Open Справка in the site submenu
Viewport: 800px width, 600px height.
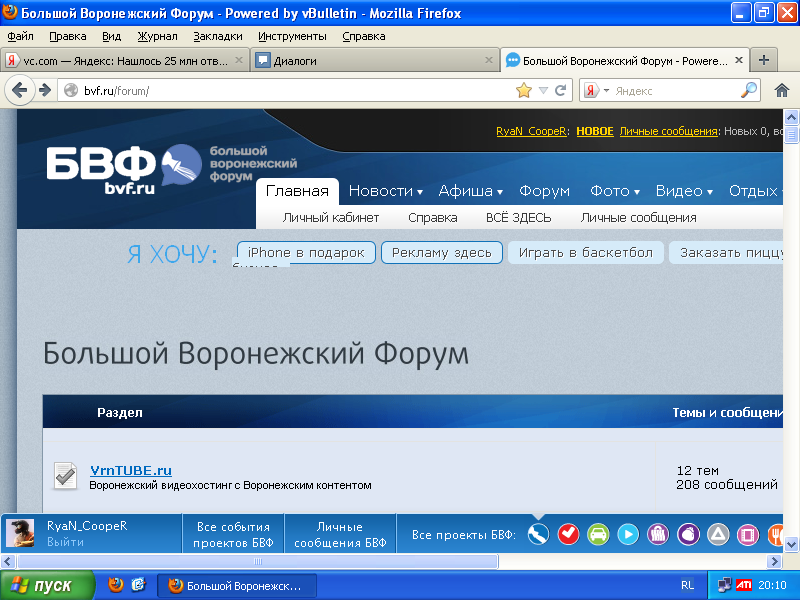tap(433, 218)
